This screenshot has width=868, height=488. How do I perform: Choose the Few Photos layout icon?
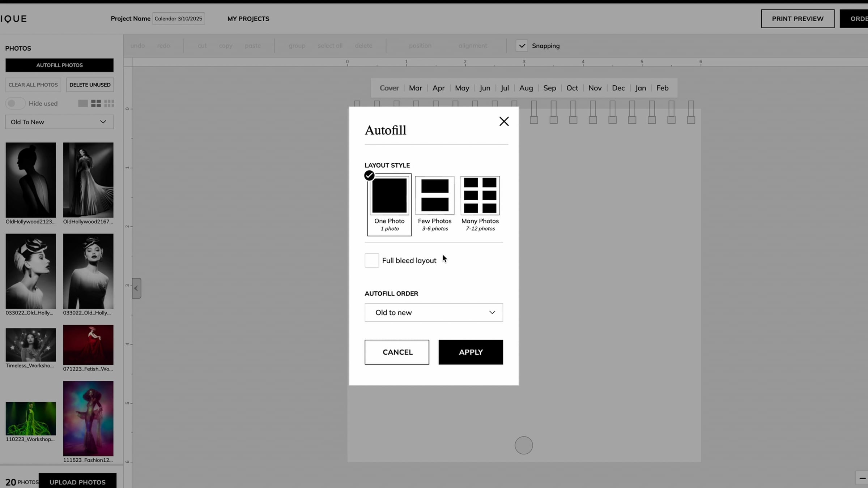pos(435,196)
